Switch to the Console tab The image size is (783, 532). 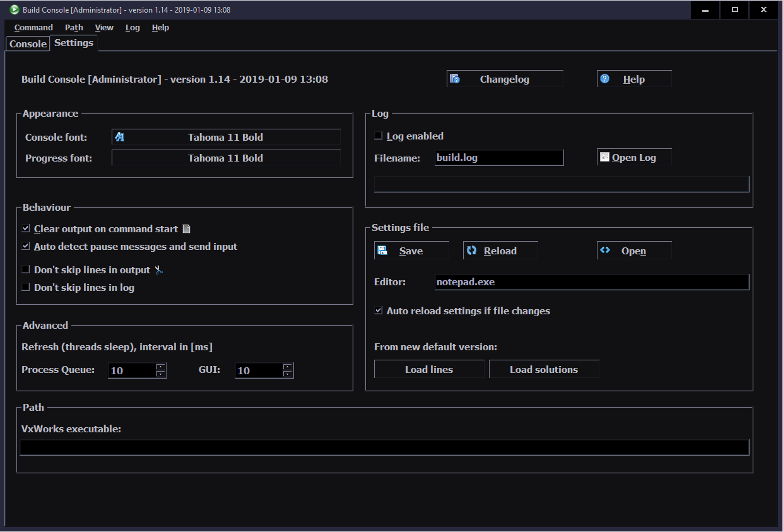(28, 44)
